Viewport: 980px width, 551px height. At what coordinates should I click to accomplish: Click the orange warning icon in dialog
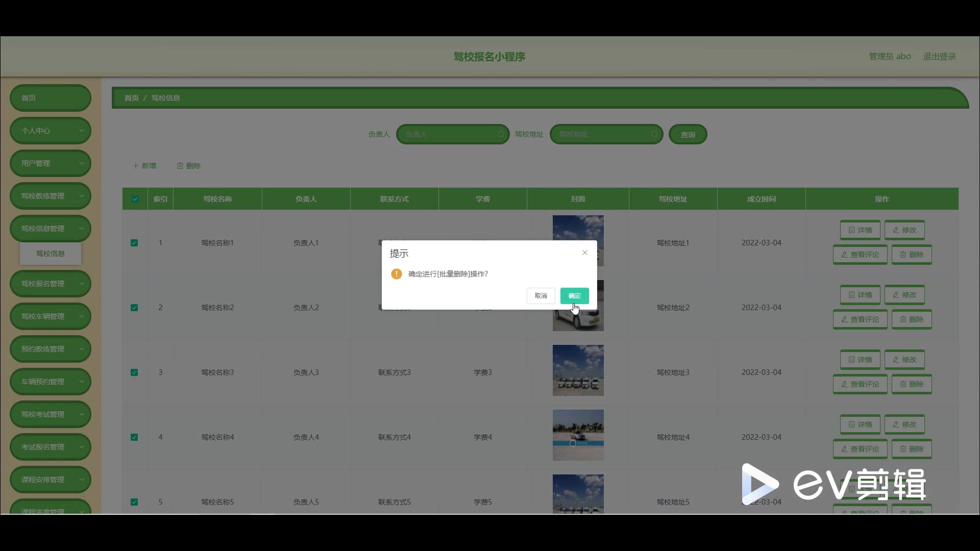(397, 274)
